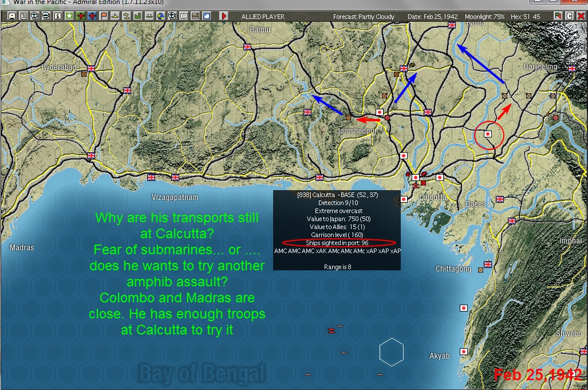Click the green land units toolbar icon

(x=139, y=17)
